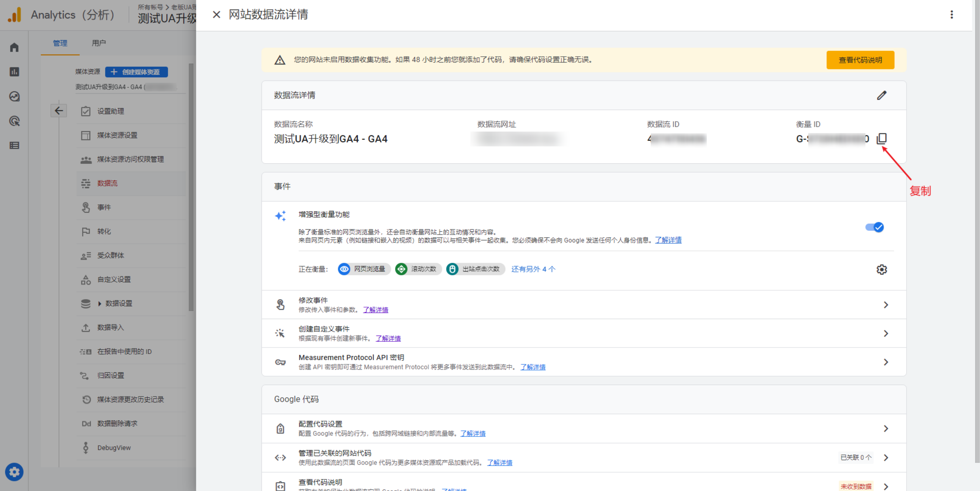Expand the 配置代码设置 row chevron
This screenshot has width=980, height=491.
886,428
